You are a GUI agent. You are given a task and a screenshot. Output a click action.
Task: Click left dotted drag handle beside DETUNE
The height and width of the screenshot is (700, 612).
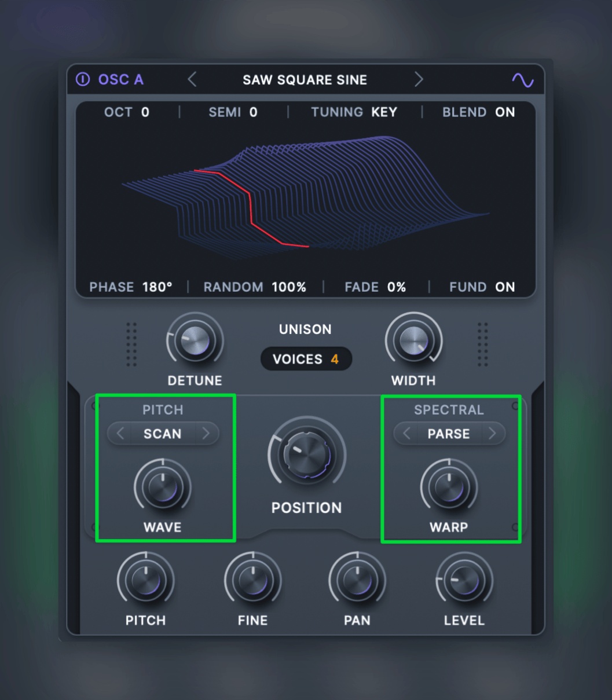[131, 344]
